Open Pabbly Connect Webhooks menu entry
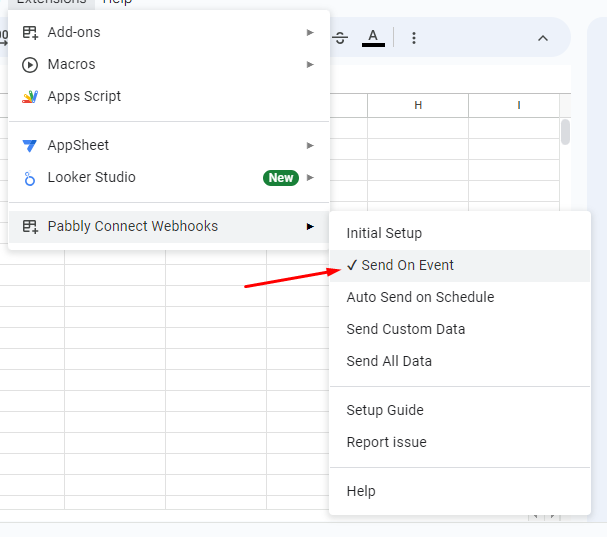607x537 pixels. (x=169, y=226)
